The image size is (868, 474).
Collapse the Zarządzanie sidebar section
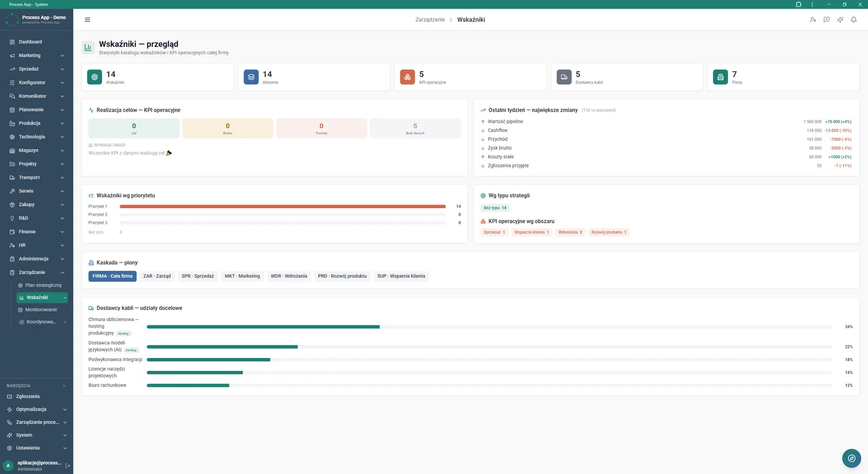pyautogui.click(x=36, y=272)
